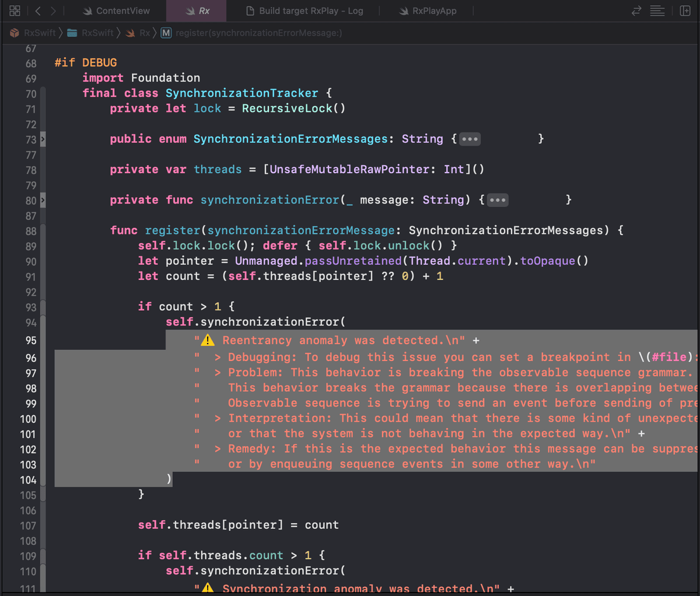Click the '> Debugging:' string line
Screen dimensions: 700x596
[x=446, y=357]
